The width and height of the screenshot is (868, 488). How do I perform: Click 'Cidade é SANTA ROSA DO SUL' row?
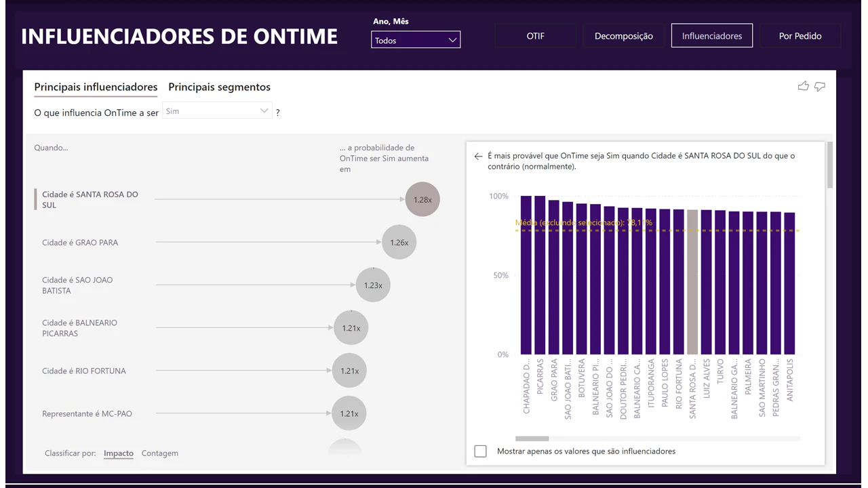(237, 199)
